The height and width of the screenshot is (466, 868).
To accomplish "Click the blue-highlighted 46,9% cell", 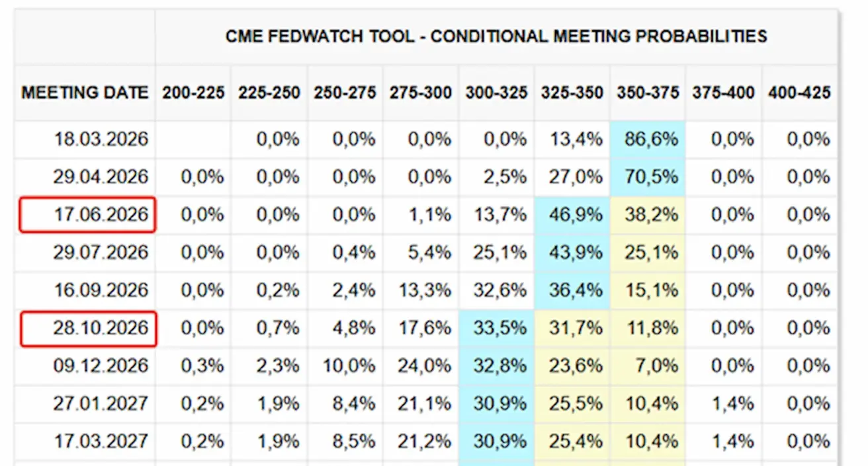I will (x=573, y=215).
